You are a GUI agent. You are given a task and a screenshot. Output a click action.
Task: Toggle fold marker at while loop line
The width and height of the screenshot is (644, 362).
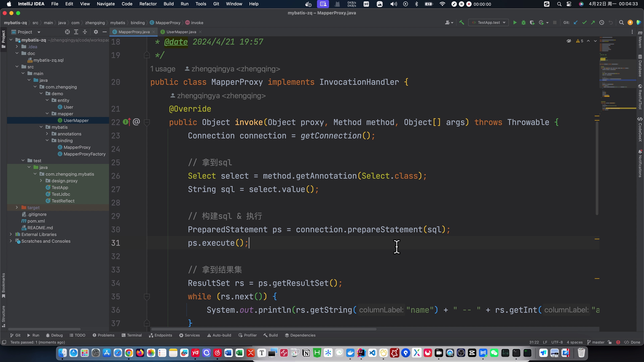pos(147,296)
